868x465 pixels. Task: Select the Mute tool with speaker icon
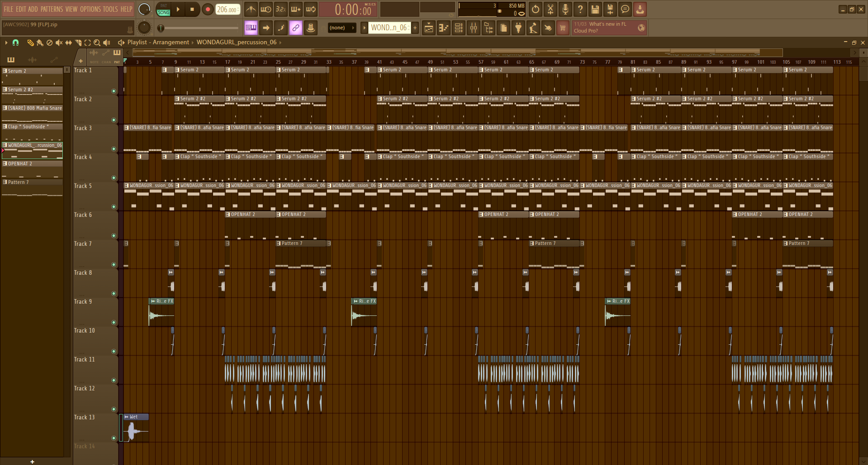click(x=59, y=42)
